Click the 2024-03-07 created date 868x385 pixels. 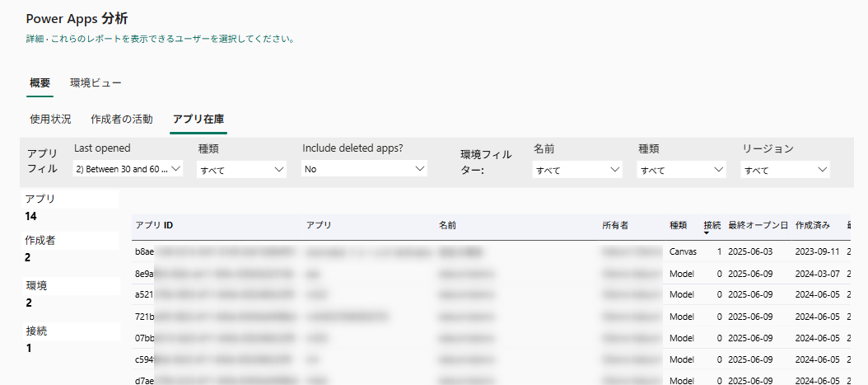[x=817, y=274]
